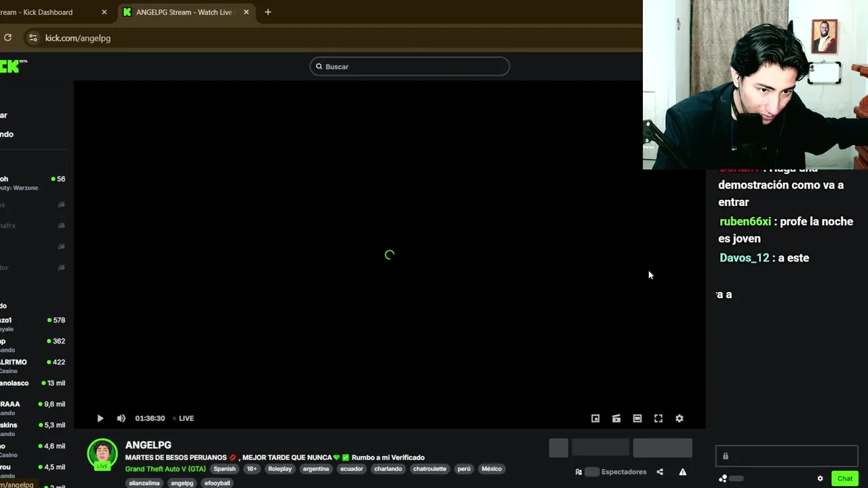Open site info icon in address bar
868x488 pixels.
click(33, 38)
